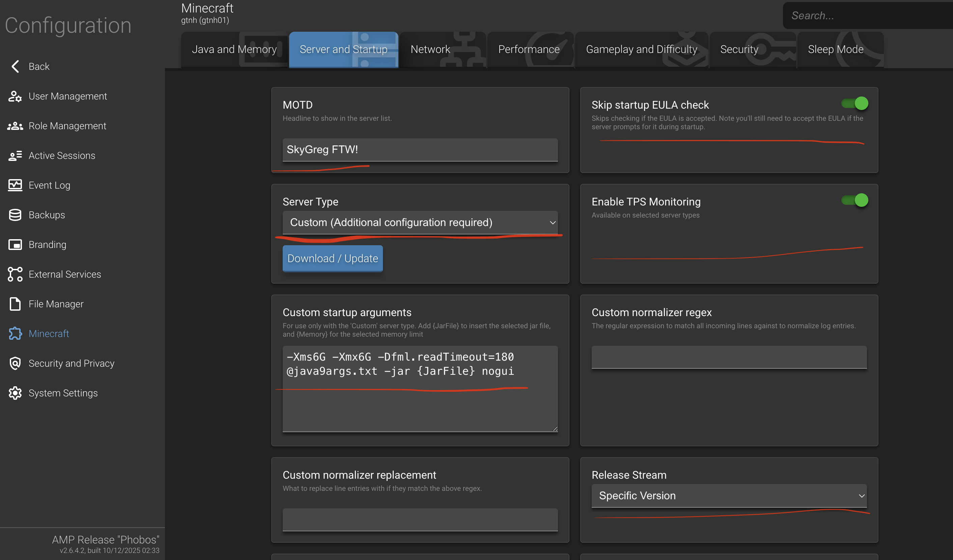Click the System Settings gear icon
The image size is (953, 560).
(x=15, y=393)
